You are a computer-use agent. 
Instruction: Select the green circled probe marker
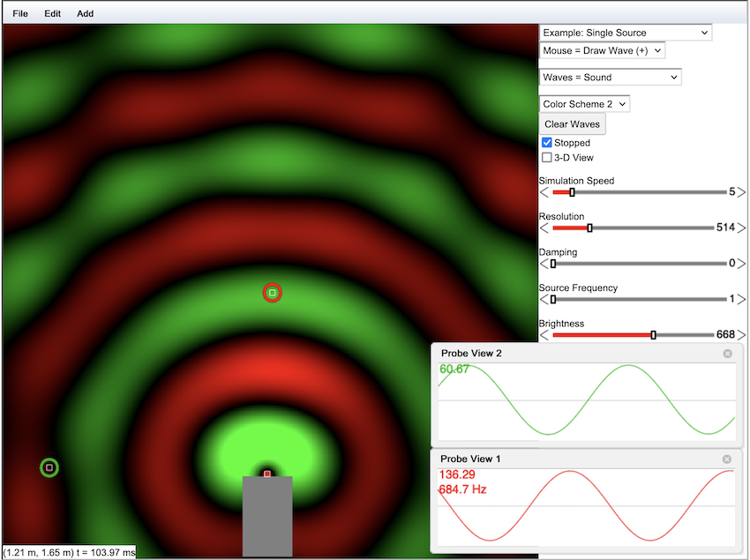[x=49, y=467]
